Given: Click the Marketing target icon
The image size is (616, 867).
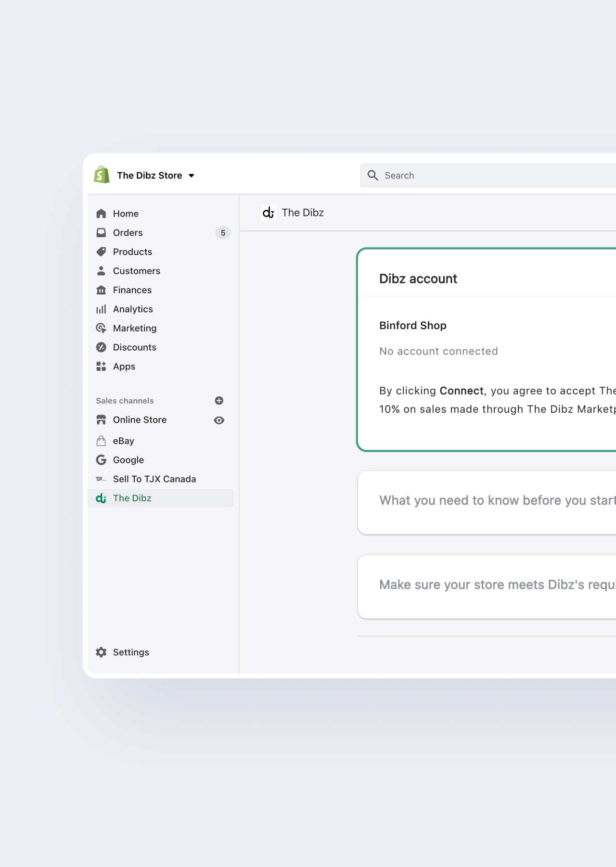Looking at the screenshot, I should [101, 328].
